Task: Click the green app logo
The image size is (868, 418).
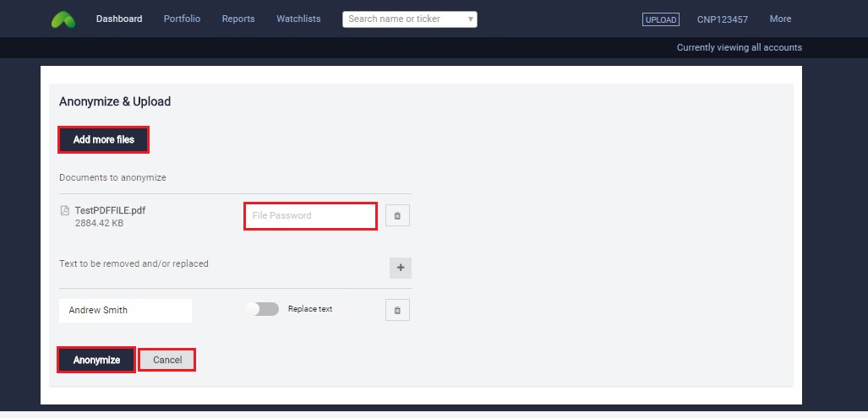Action: coord(63,20)
